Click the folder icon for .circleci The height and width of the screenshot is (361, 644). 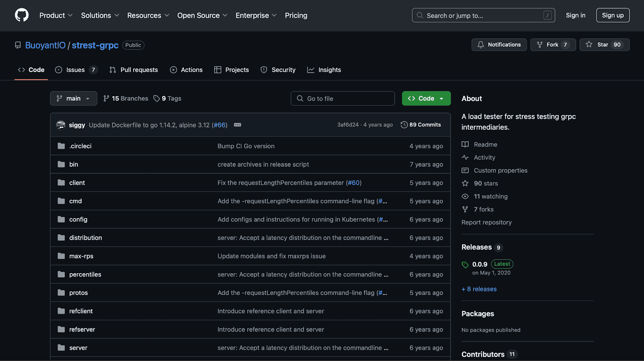coord(61,146)
